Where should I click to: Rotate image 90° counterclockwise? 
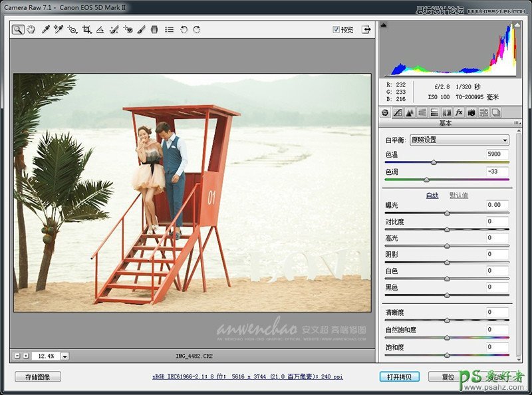184,30
